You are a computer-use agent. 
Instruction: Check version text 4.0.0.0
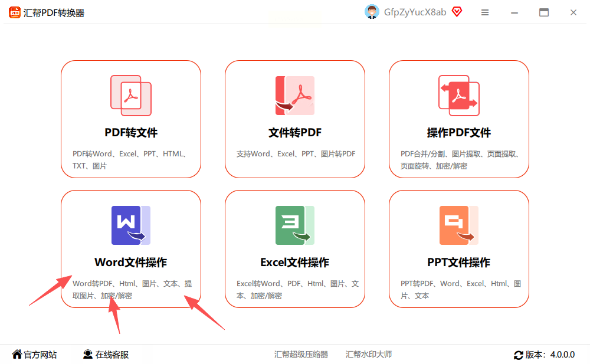[562, 355]
